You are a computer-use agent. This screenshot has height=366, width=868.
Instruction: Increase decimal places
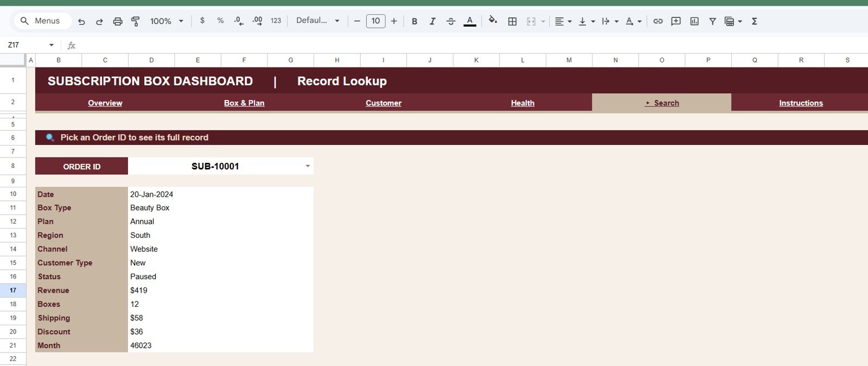pos(257,21)
